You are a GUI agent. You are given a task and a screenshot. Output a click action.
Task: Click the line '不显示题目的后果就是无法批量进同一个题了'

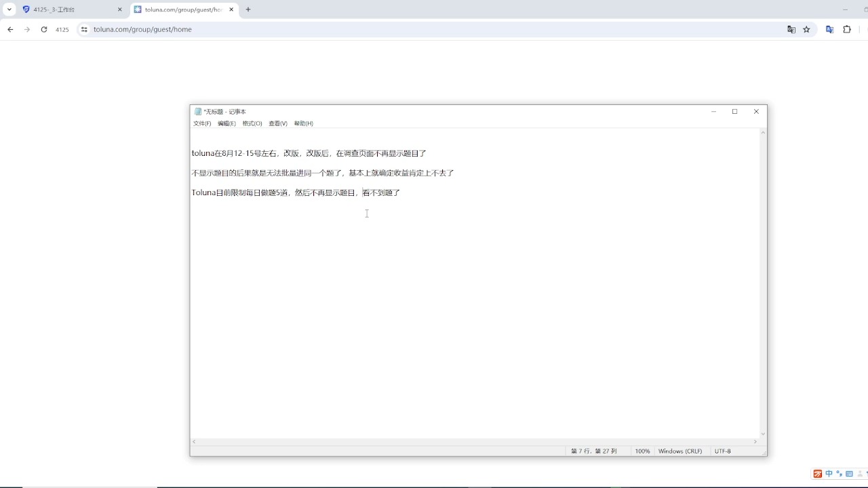pos(323,173)
